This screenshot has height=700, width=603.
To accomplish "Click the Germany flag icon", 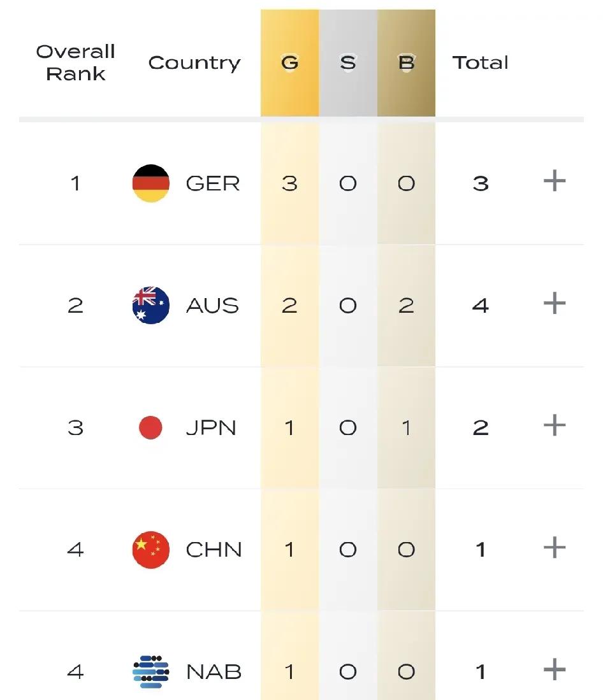I will (151, 183).
